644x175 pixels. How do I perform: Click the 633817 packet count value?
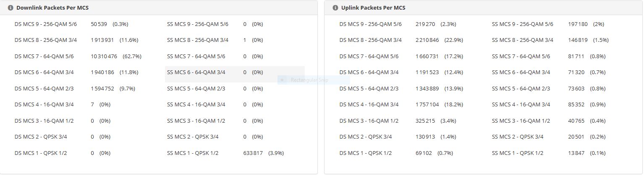pyautogui.click(x=253, y=153)
